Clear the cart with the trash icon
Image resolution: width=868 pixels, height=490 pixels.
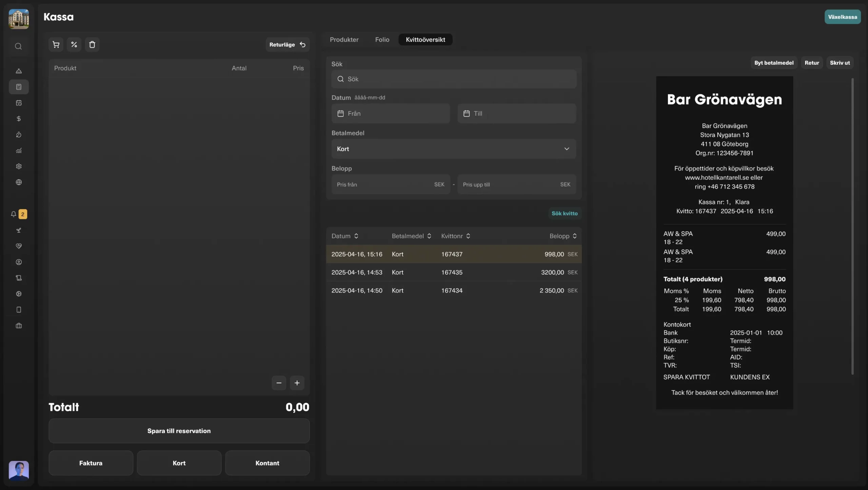point(92,44)
